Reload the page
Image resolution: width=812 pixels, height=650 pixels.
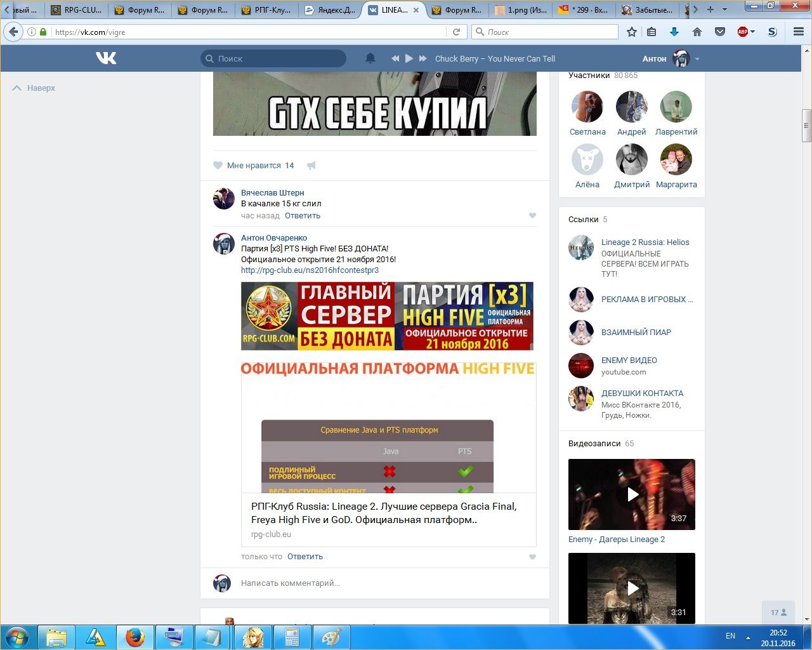(x=456, y=32)
